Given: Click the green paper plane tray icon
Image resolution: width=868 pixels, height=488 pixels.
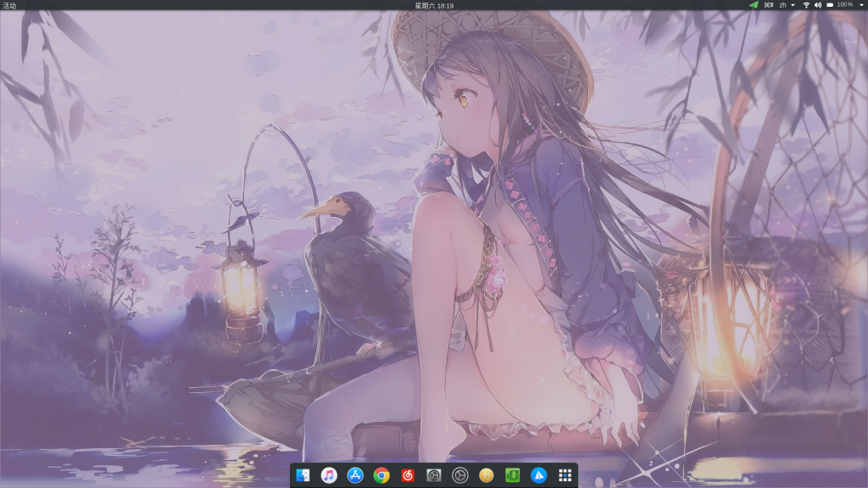Looking at the screenshot, I should point(754,5).
